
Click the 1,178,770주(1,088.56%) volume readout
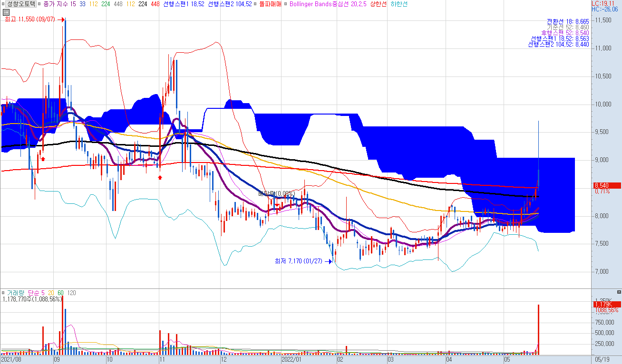tap(32, 299)
